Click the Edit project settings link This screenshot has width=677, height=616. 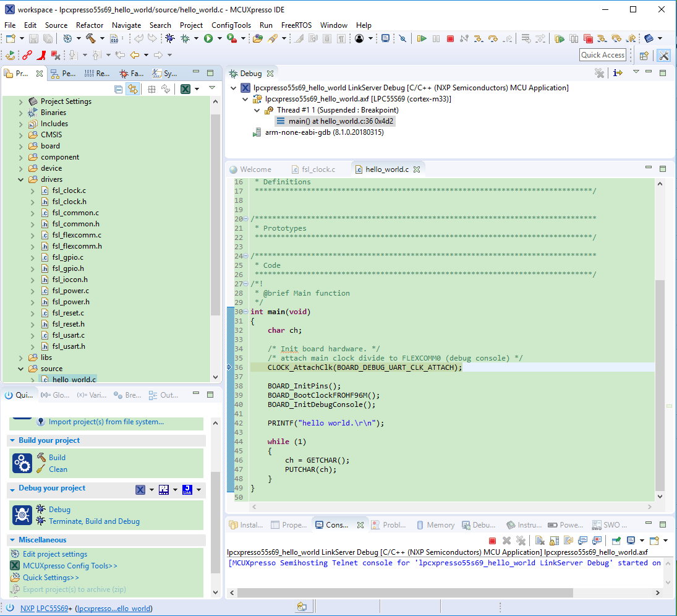[55, 554]
